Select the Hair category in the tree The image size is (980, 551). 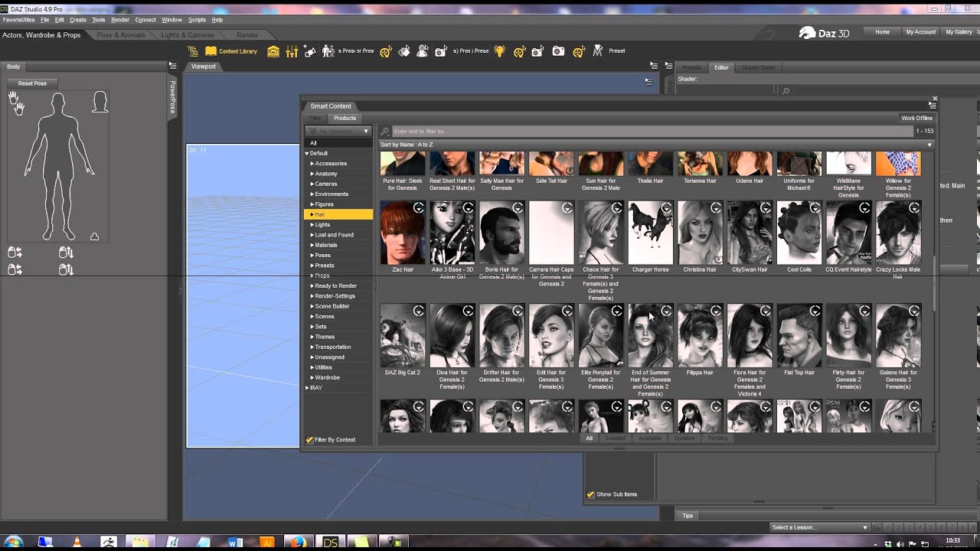(x=338, y=215)
